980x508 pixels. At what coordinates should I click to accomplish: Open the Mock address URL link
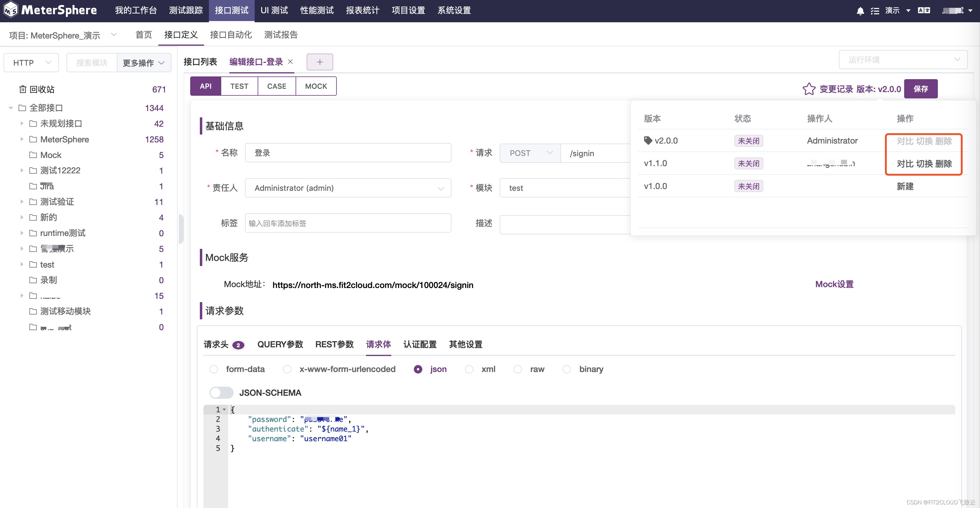(372, 285)
